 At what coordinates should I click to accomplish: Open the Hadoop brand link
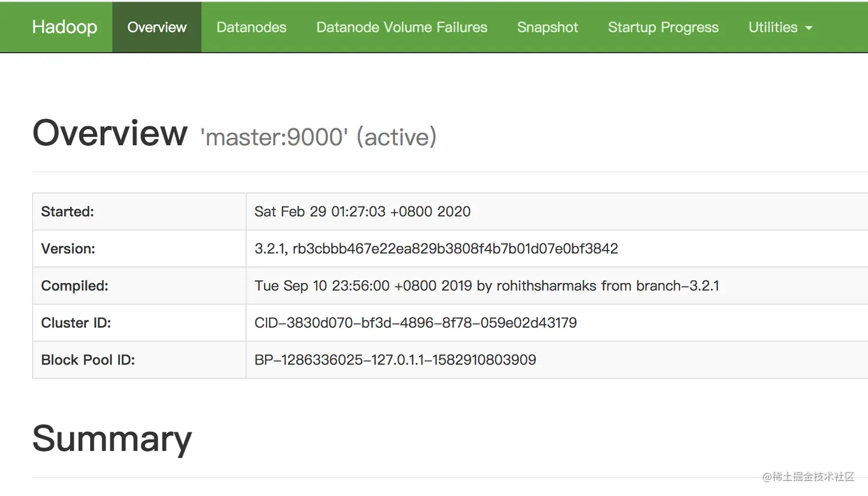click(64, 27)
